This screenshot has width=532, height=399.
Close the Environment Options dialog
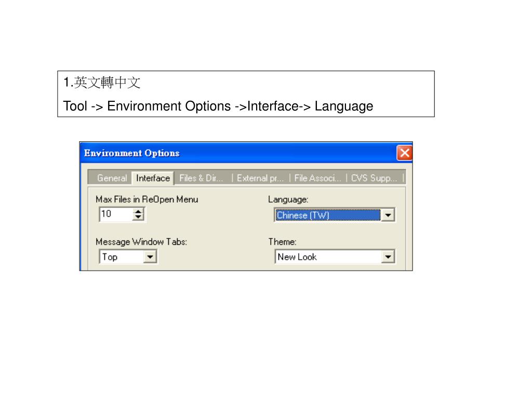pyautogui.click(x=404, y=153)
